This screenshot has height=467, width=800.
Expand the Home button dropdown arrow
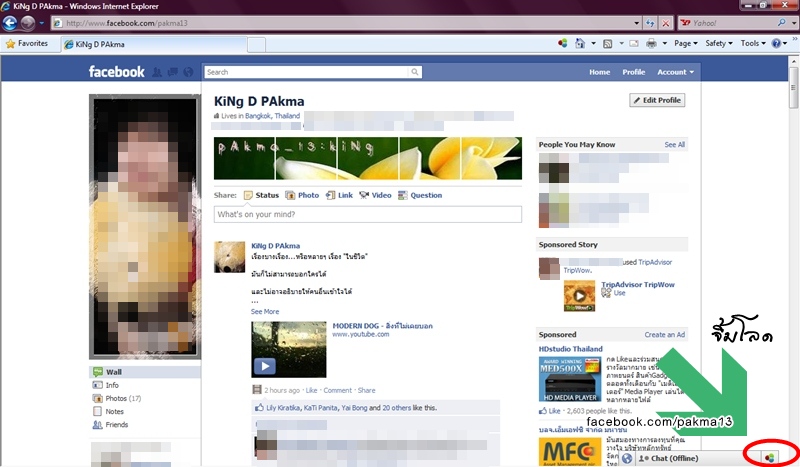[593, 43]
